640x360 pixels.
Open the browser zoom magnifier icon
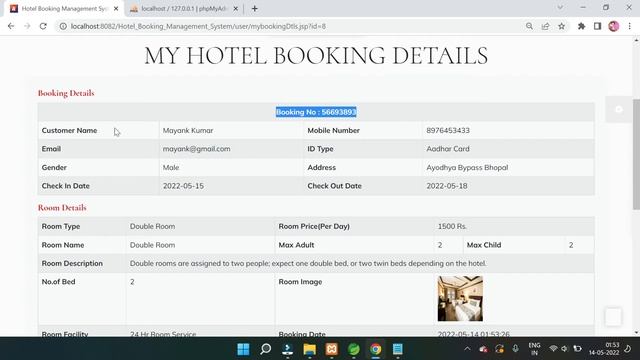point(529,26)
